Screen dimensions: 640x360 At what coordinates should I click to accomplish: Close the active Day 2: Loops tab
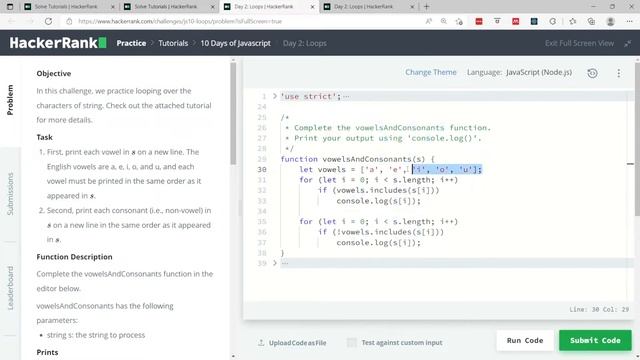[312, 7]
